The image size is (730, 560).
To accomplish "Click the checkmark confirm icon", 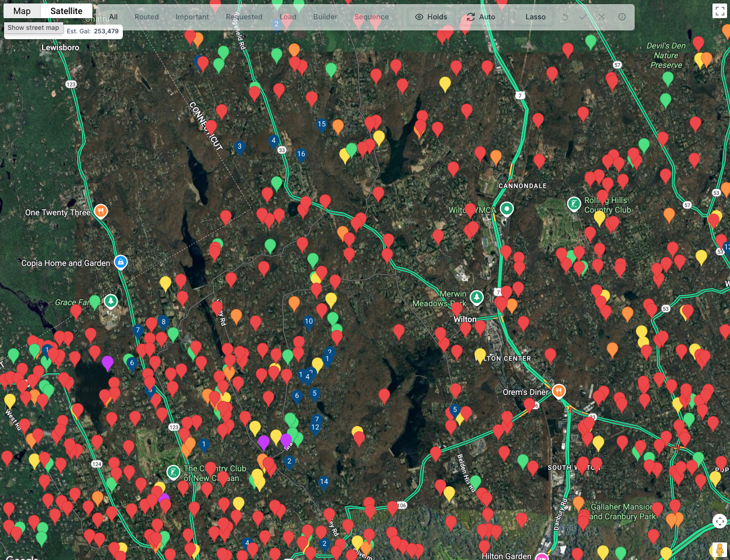I will 583,17.
